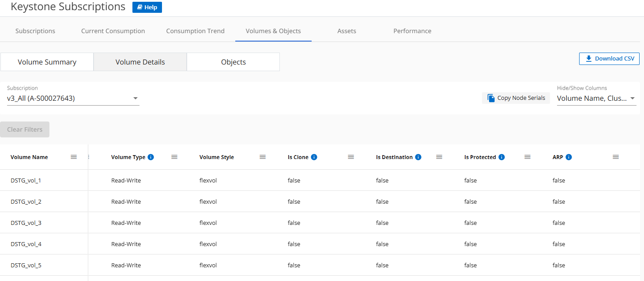Click the Copy Node Serials button
Image resolution: width=644 pixels, height=281 pixels.
(x=516, y=98)
